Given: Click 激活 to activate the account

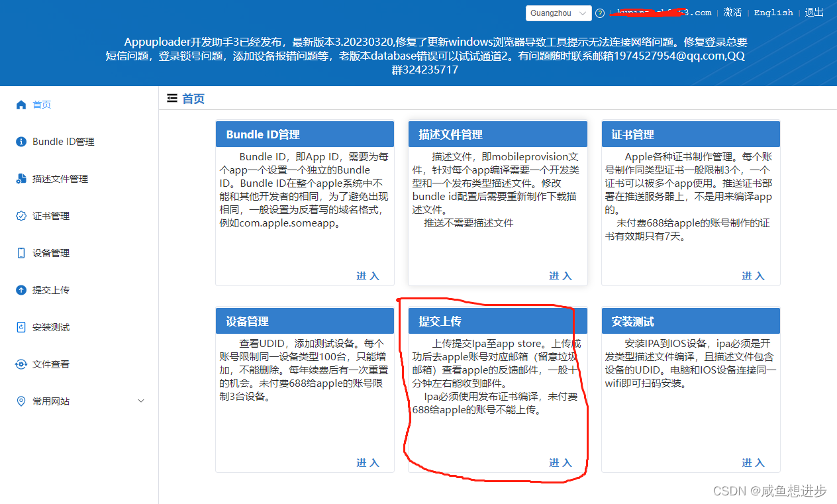Looking at the screenshot, I should [x=733, y=13].
